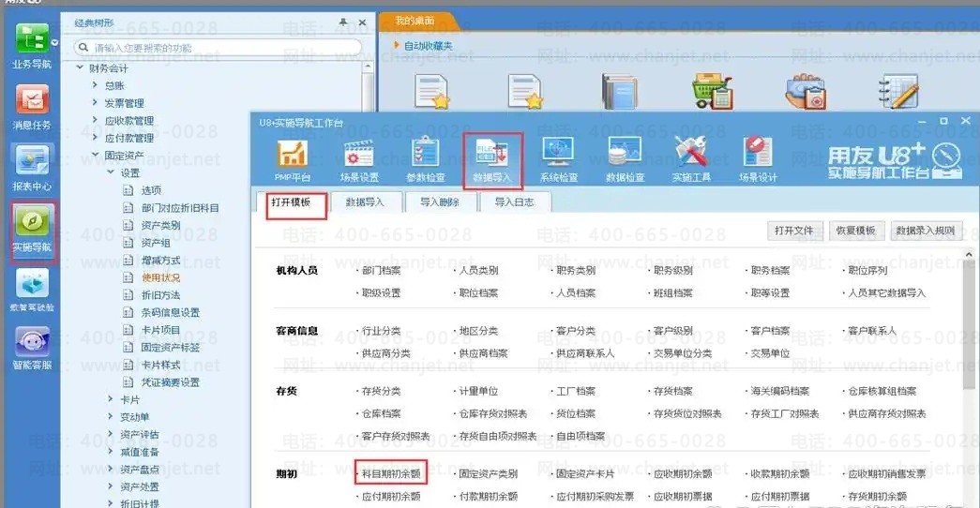980x508 pixels.
Task: Switch to the 导入删除 tab
Action: click(439, 202)
